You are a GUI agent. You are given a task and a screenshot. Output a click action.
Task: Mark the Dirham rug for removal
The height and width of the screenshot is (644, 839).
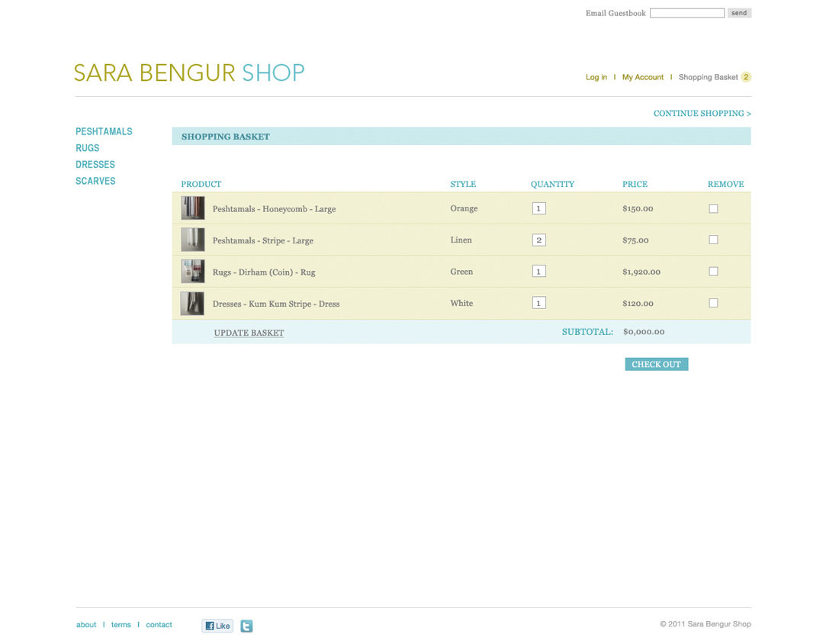click(x=713, y=272)
